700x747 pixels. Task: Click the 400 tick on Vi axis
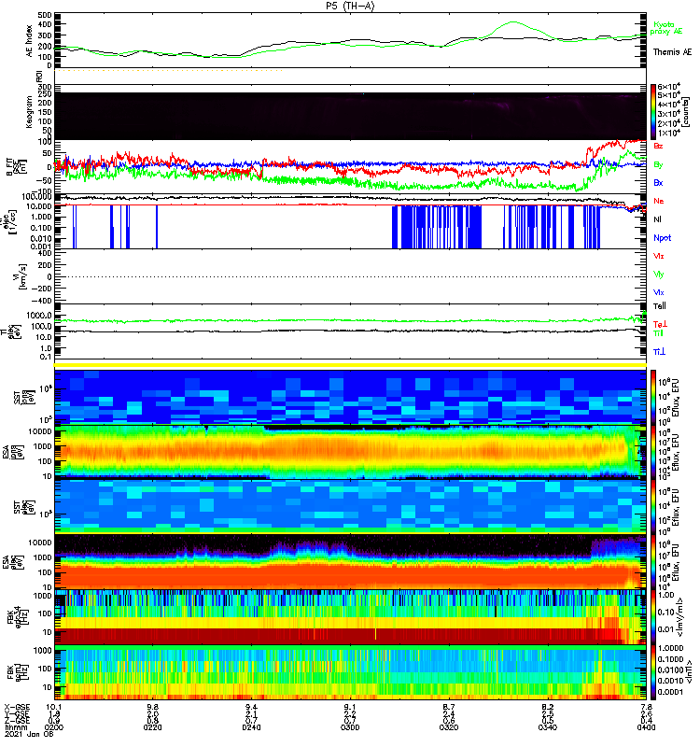(x=45, y=253)
